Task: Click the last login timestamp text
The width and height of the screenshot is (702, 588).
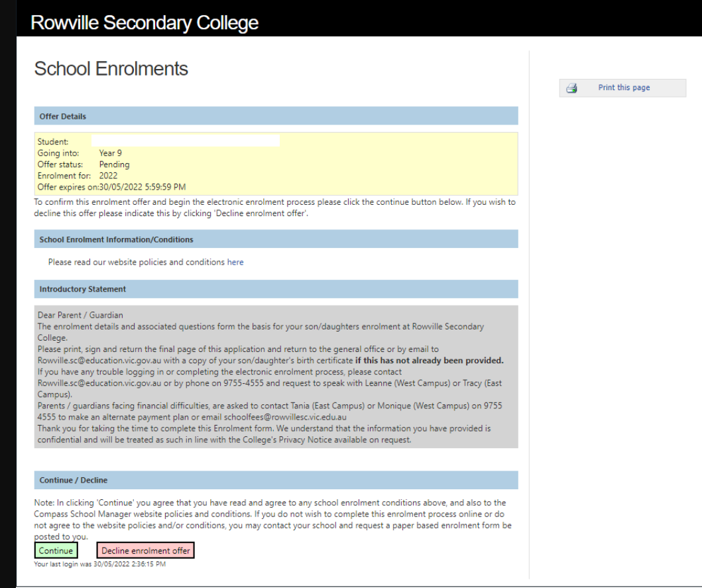Action: [x=129, y=564]
